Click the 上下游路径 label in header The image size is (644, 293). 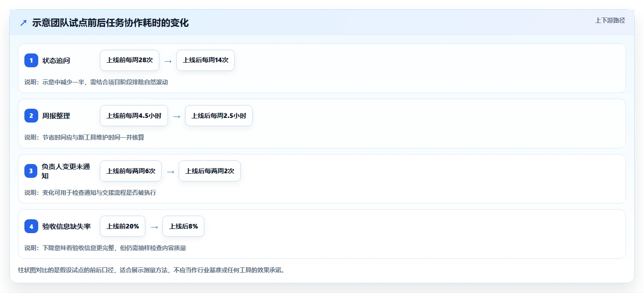point(610,20)
